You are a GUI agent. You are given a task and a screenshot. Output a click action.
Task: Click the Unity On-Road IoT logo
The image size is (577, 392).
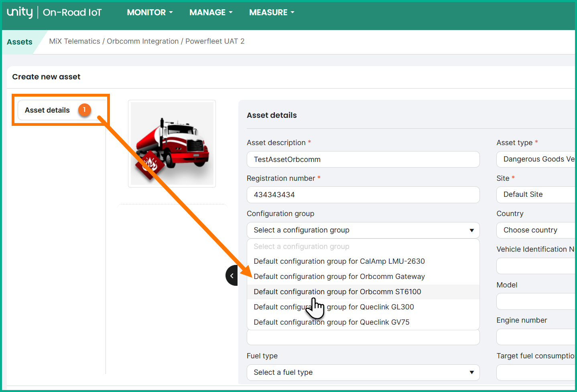(54, 12)
